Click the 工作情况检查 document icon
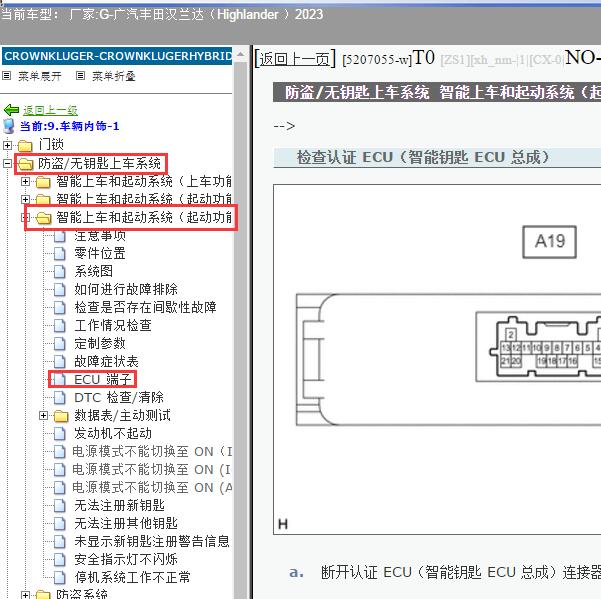Screen dimensions: 601x599 pos(59,325)
